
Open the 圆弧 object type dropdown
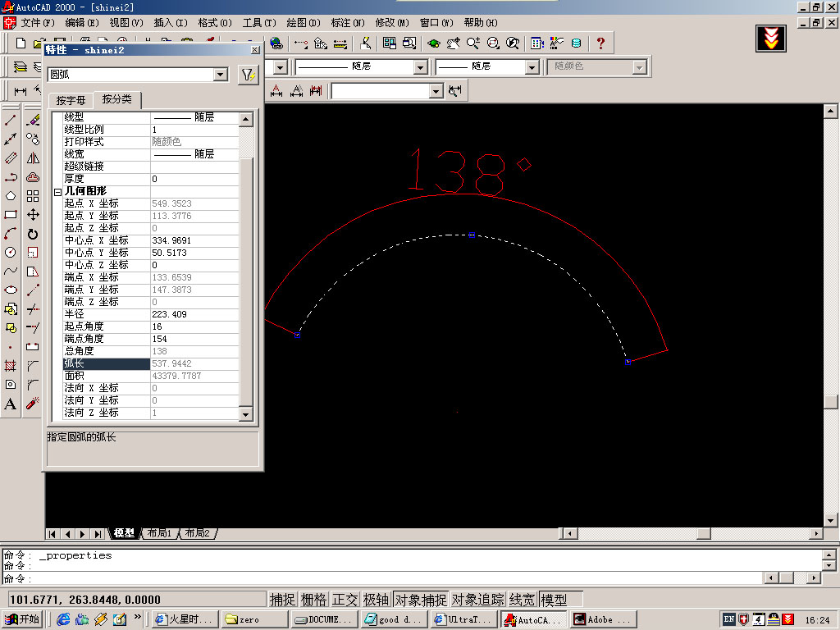[221, 75]
